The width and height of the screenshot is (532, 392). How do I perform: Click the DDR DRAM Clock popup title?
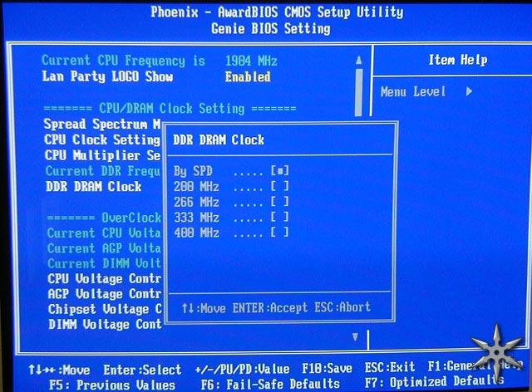[219, 140]
